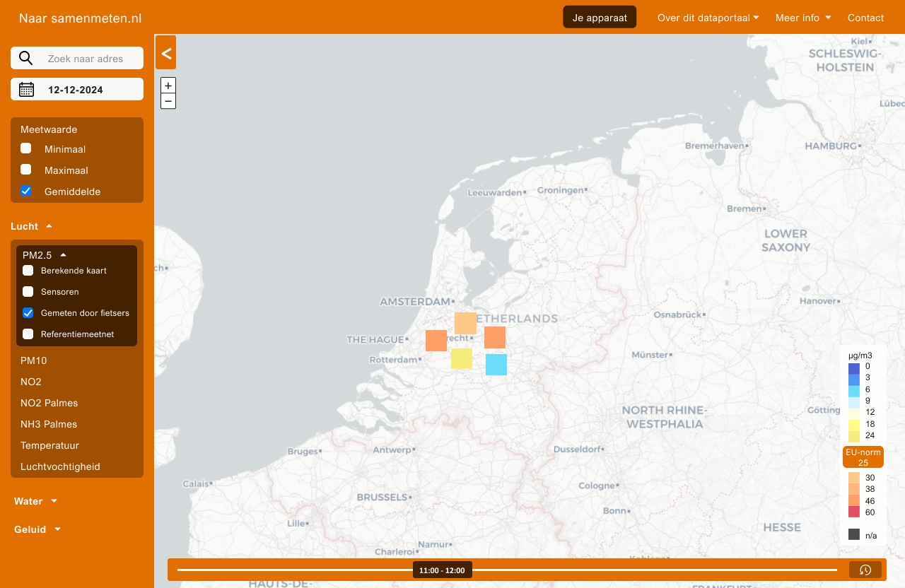This screenshot has width=905, height=588.
Task: Click the timeline slider track
Action: click(507, 570)
